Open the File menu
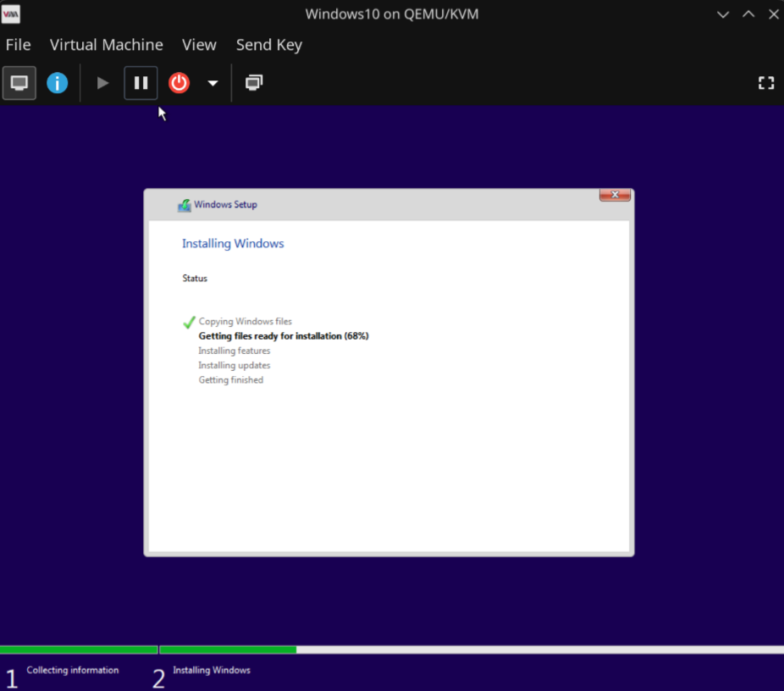The image size is (784, 691). coord(18,45)
